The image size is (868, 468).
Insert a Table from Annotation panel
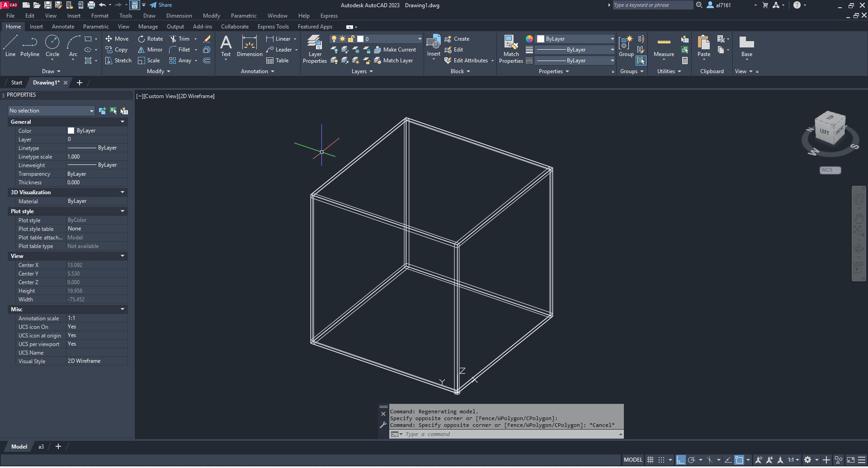tap(278, 61)
